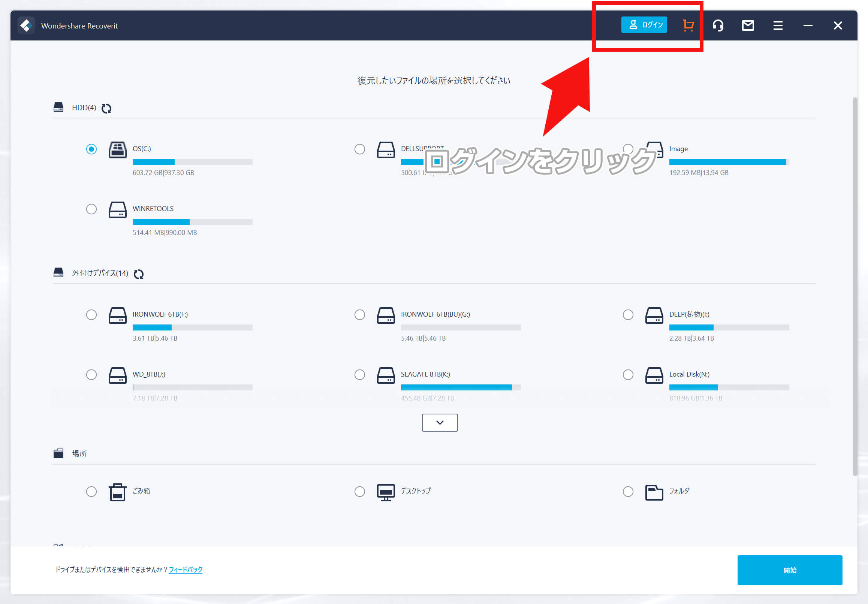Click the 2.28 TB|3.64 TB text
Image resolution: width=868 pixels, height=604 pixels.
click(x=691, y=339)
